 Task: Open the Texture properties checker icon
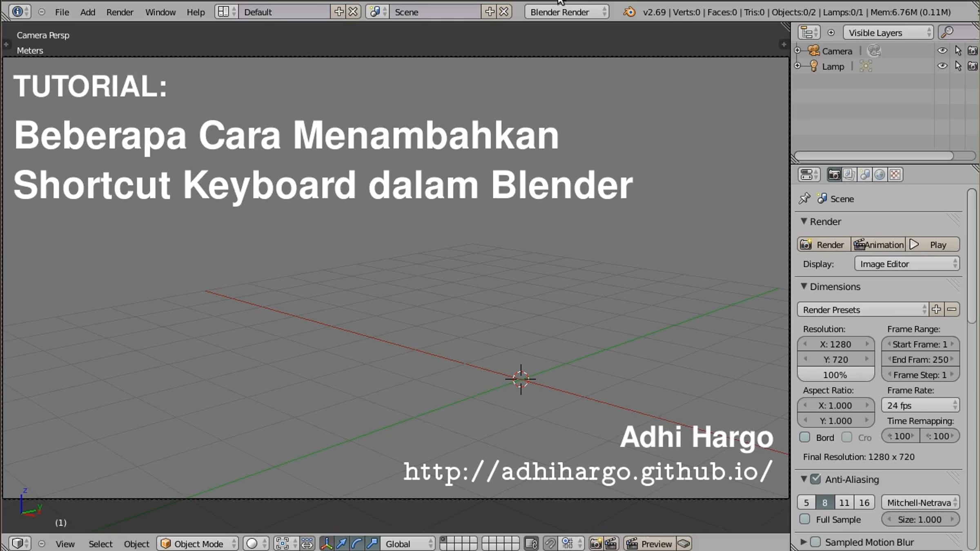point(895,175)
